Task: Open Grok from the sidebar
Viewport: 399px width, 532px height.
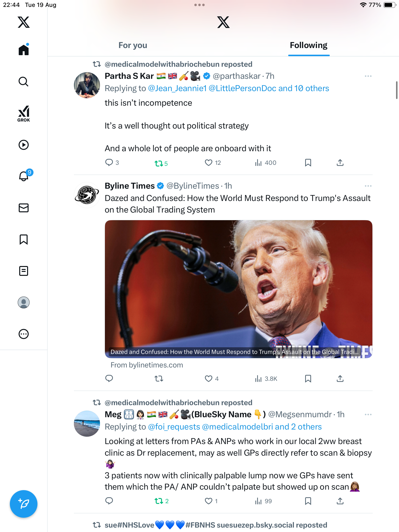Action: click(x=24, y=114)
